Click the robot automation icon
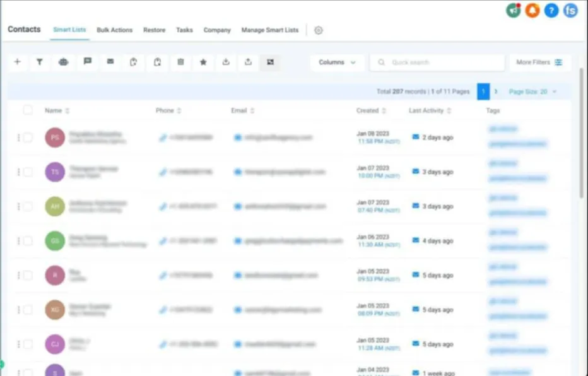Screen dimensions: 588x376 [x=63, y=62]
